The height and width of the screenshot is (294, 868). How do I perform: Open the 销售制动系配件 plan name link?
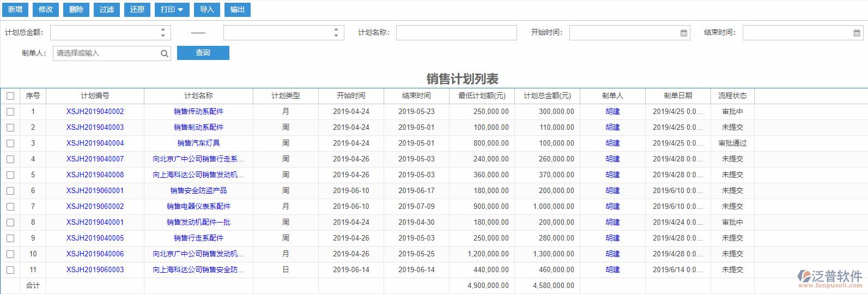(199, 128)
